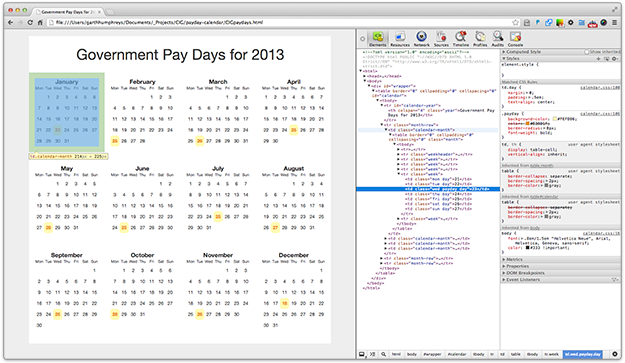Open DevTools settings gear at bottom right
This screenshot has height=363, width=625.
615,354
